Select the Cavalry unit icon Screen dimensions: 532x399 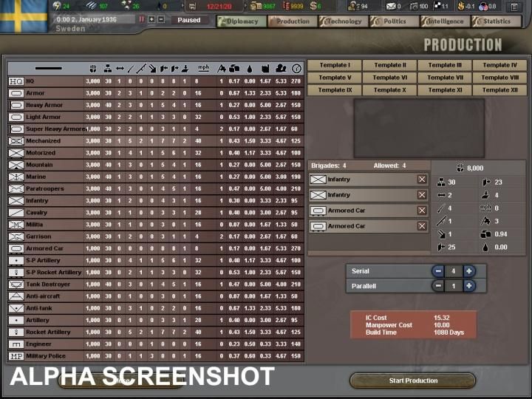(16, 213)
